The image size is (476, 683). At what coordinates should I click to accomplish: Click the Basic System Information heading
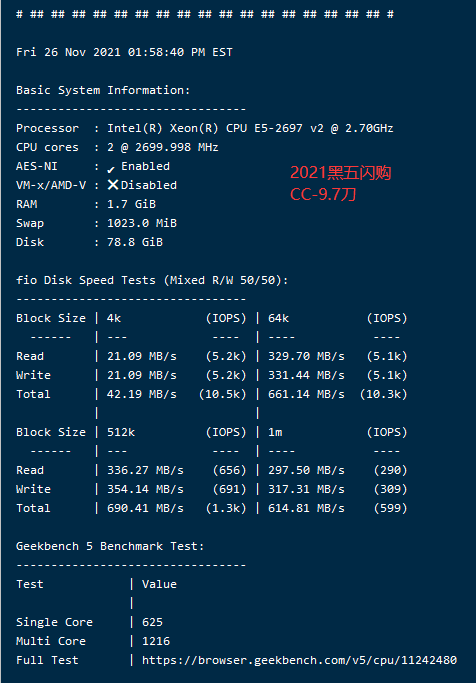coord(103,90)
